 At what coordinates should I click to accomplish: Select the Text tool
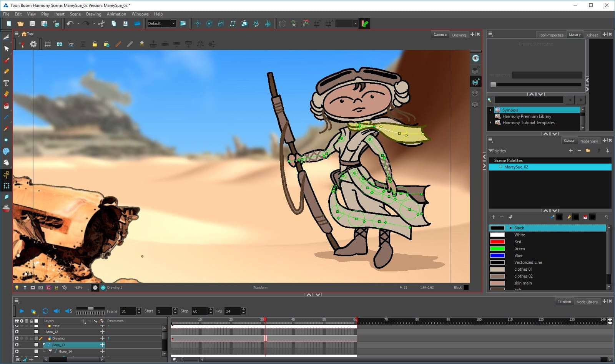(6, 83)
